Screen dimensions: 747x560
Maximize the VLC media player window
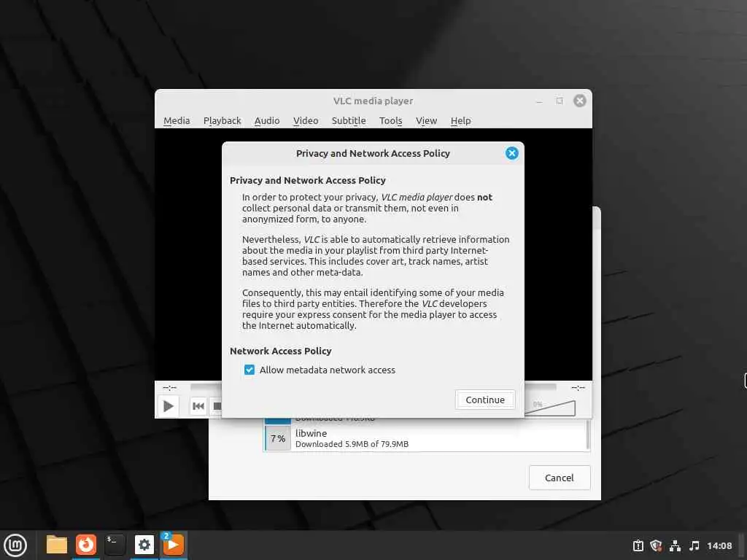click(x=560, y=101)
